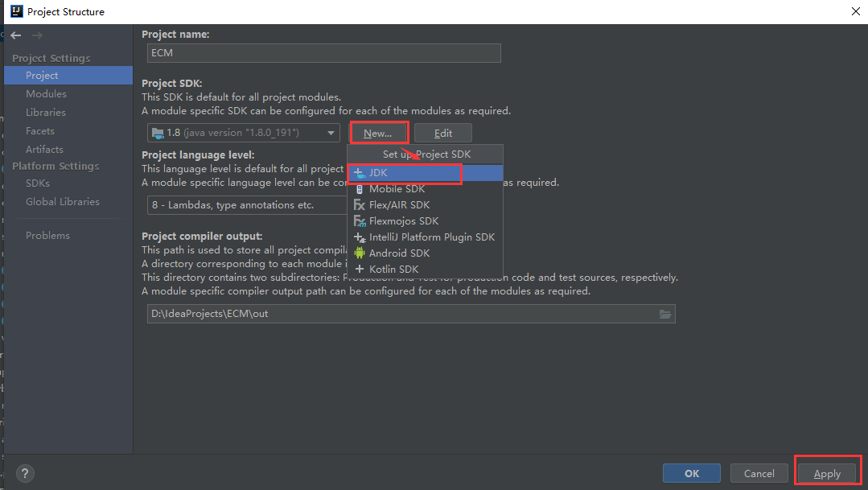The height and width of the screenshot is (490, 868).
Task: Choose IntelliJ Platform Plugin SDK
Action: (x=425, y=237)
